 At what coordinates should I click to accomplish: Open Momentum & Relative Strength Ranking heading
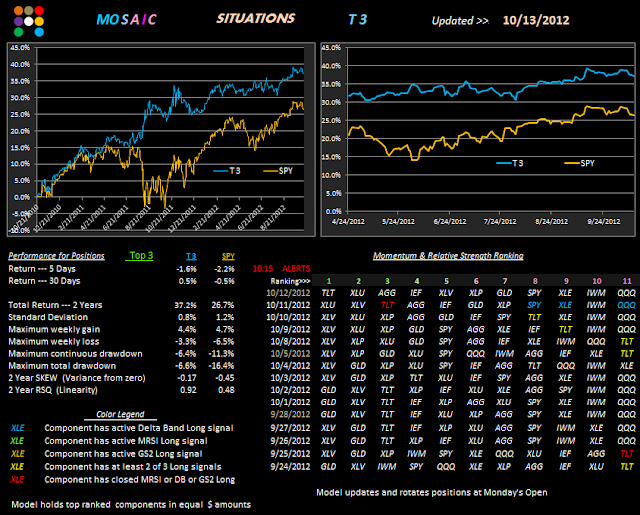(448, 256)
